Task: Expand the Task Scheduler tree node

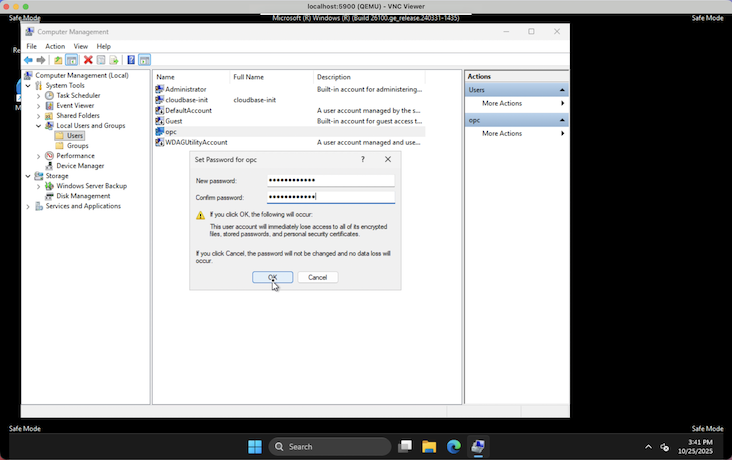Action: [x=39, y=96]
